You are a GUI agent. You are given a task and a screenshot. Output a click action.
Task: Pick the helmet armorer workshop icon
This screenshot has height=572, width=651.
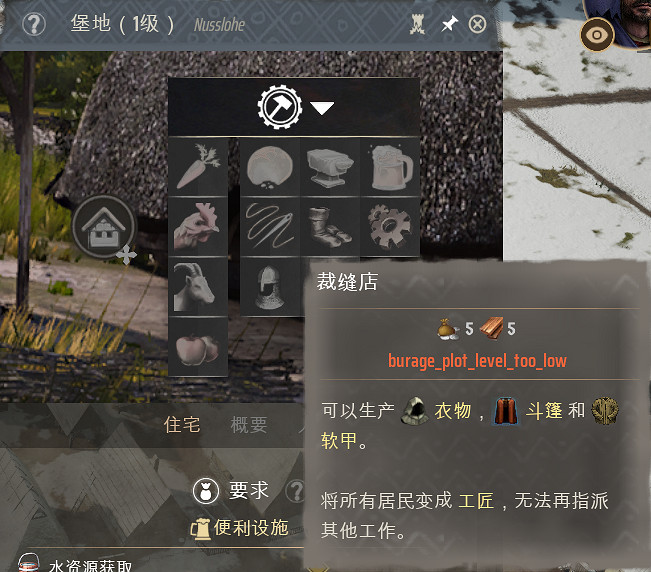(270, 286)
